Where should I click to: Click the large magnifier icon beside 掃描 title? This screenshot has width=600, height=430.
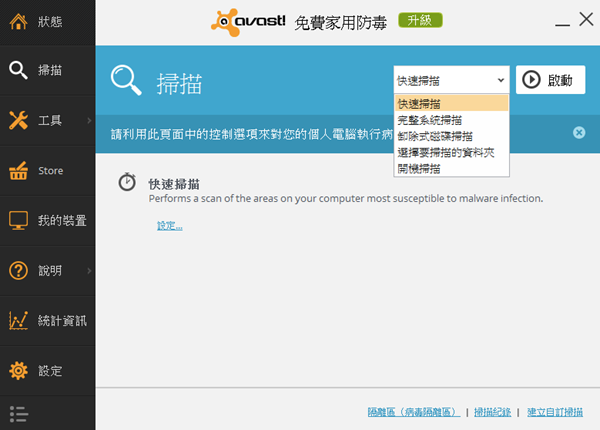pyautogui.click(x=126, y=80)
